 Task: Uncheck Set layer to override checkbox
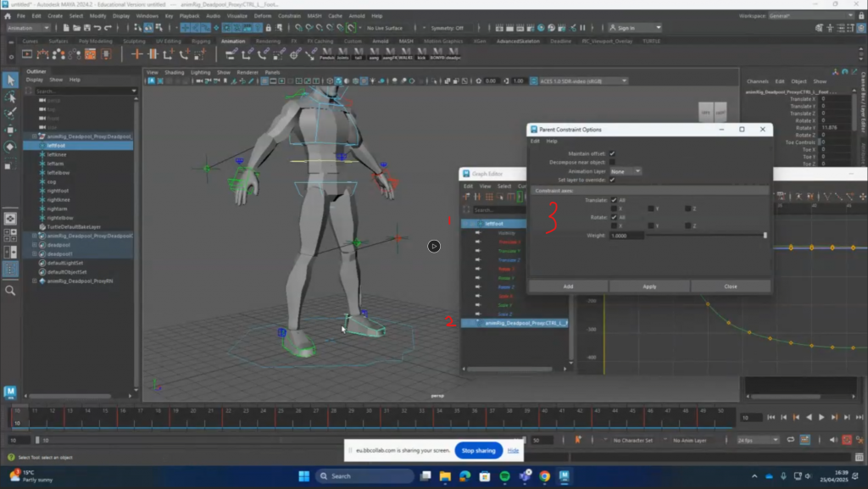tap(612, 180)
